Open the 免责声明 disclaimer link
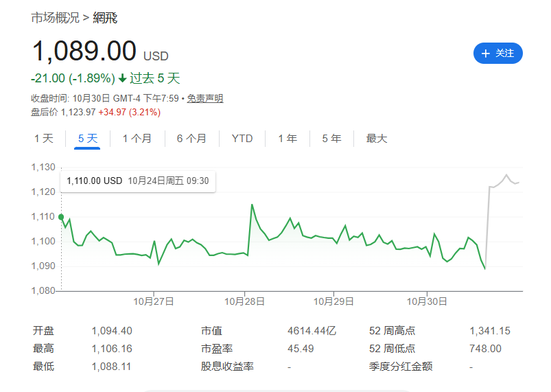Image resolution: width=551 pixels, height=392 pixels. pos(205,98)
